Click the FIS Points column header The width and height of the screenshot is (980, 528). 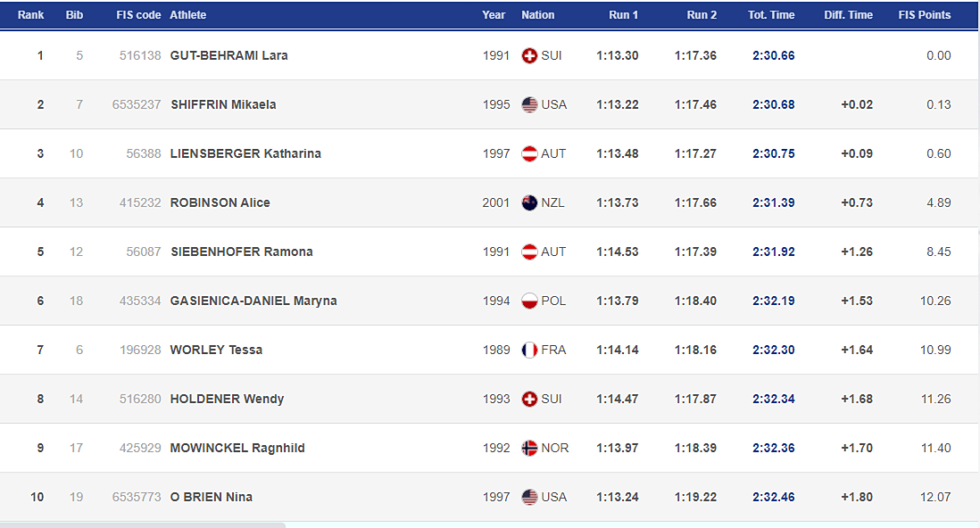925,15
